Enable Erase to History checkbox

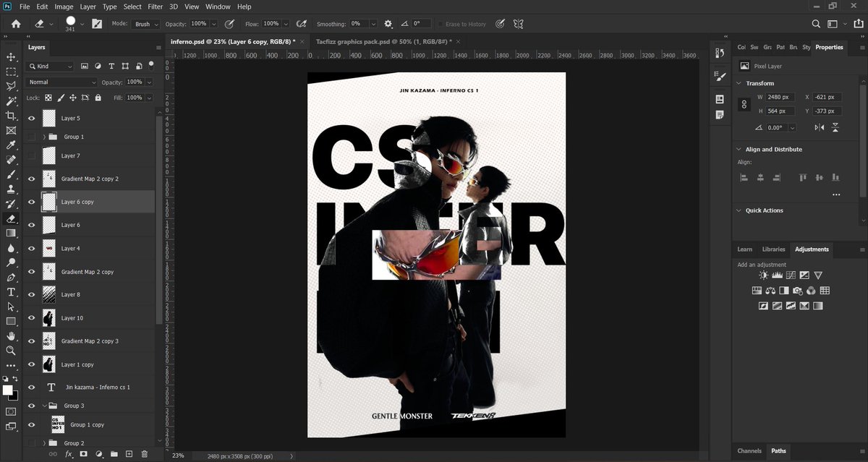[x=441, y=24]
